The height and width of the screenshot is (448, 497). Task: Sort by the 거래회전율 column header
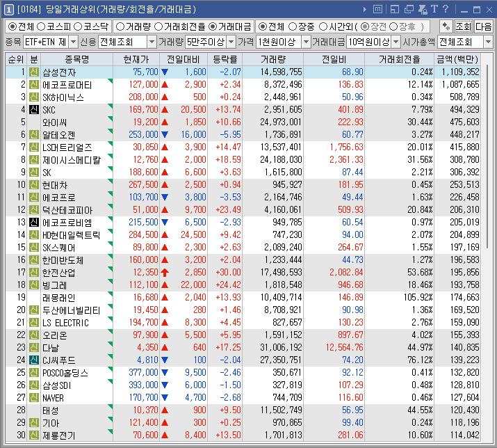pos(400,59)
